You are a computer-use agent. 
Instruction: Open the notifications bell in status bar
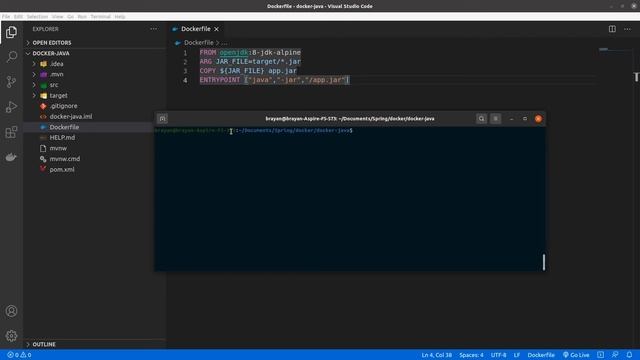(629, 355)
